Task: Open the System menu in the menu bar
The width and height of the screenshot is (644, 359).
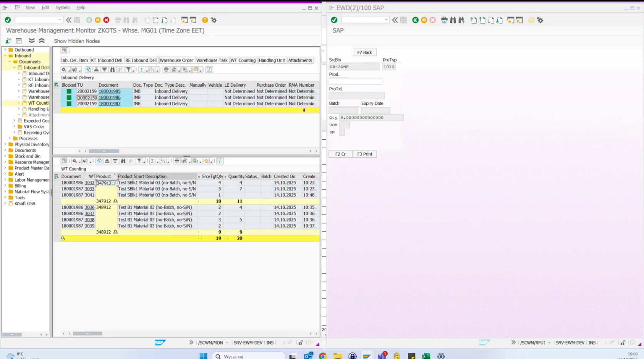Action: 62,7
